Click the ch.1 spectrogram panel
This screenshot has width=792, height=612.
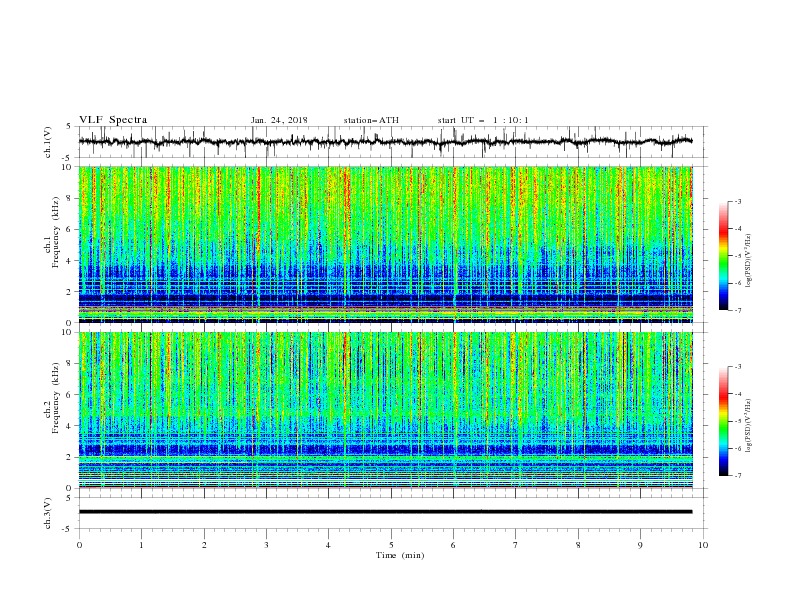[x=386, y=244]
